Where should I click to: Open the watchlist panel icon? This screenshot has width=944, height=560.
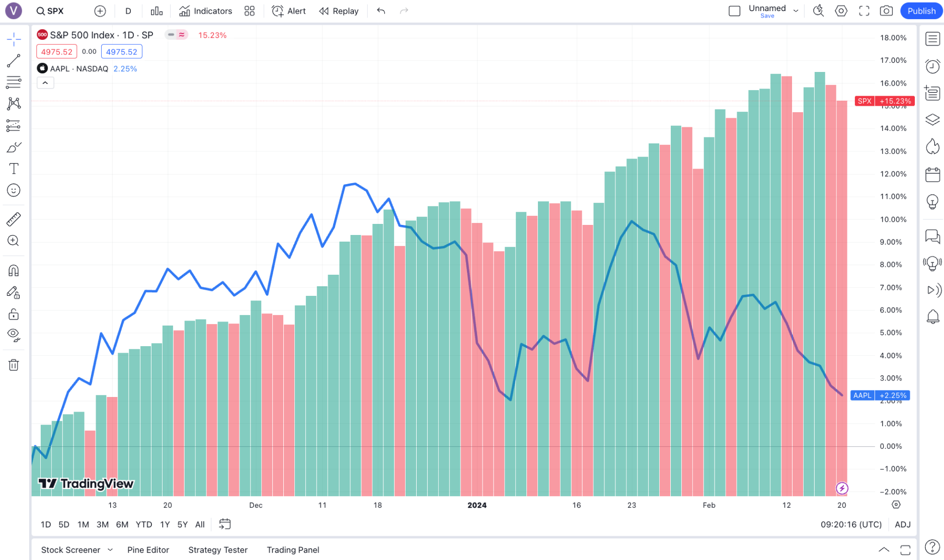[x=932, y=39]
